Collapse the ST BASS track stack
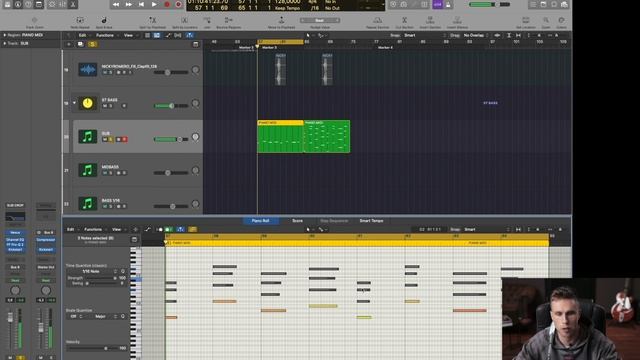Image resolution: width=640 pixels, height=360 pixels. [74, 103]
